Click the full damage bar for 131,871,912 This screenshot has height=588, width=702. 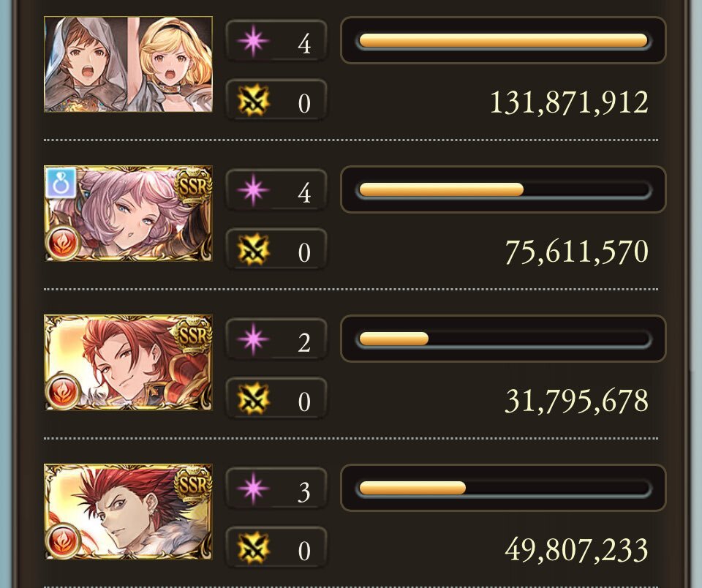tap(503, 41)
